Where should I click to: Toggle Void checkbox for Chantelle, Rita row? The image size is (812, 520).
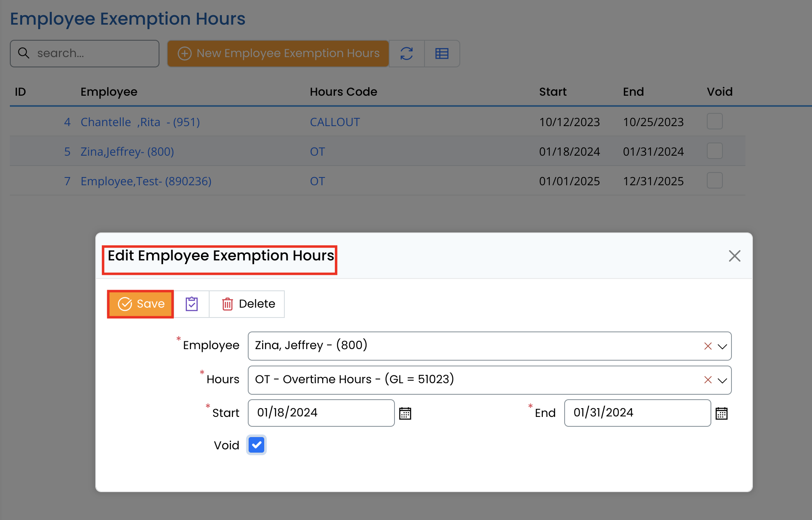click(715, 122)
